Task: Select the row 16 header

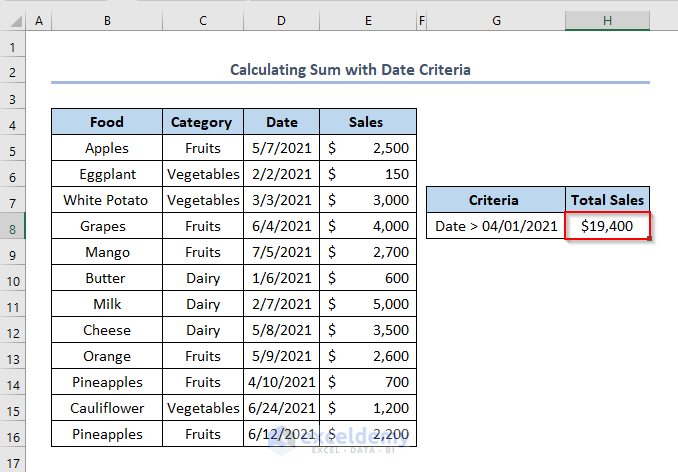Action: pyautogui.click(x=13, y=434)
